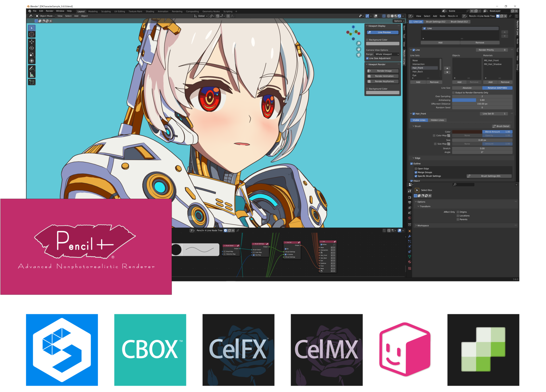Open the Modifiers wrench properties tab
This screenshot has height=392, width=546.
(409, 236)
